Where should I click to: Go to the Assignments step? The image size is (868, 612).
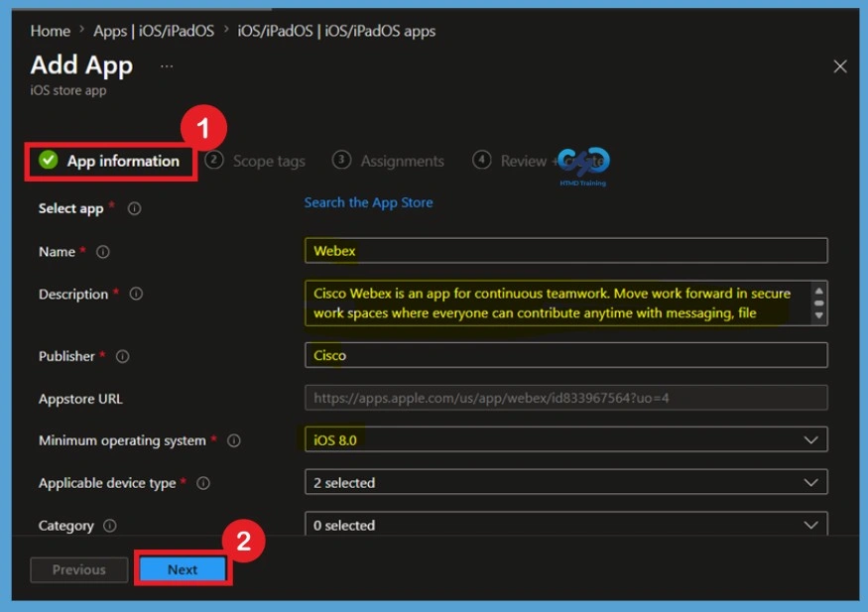pyautogui.click(x=388, y=161)
